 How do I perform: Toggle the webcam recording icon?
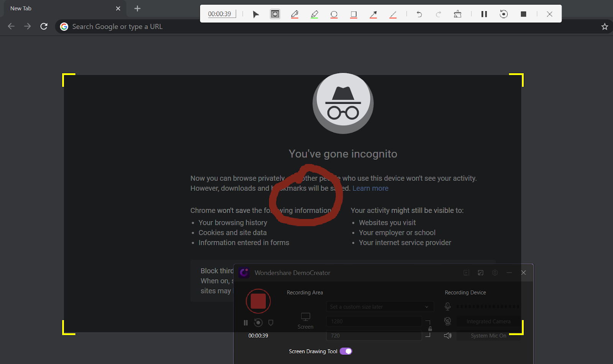coord(447,321)
